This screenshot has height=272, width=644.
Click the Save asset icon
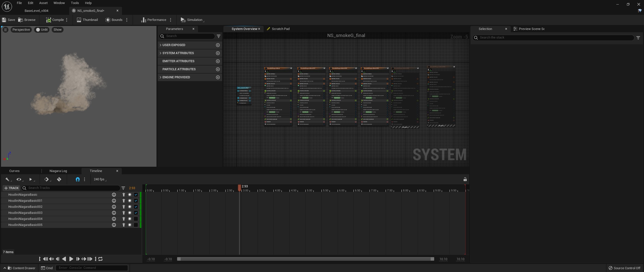(4, 20)
